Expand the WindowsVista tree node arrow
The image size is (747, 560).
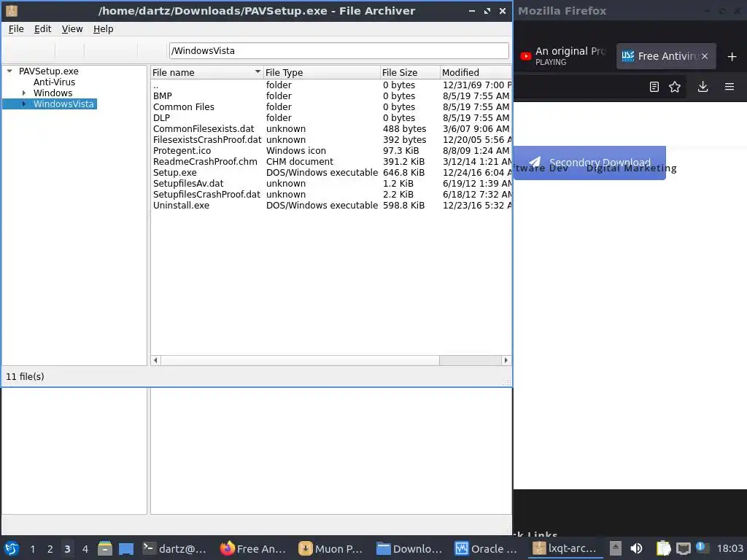click(24, 104)
